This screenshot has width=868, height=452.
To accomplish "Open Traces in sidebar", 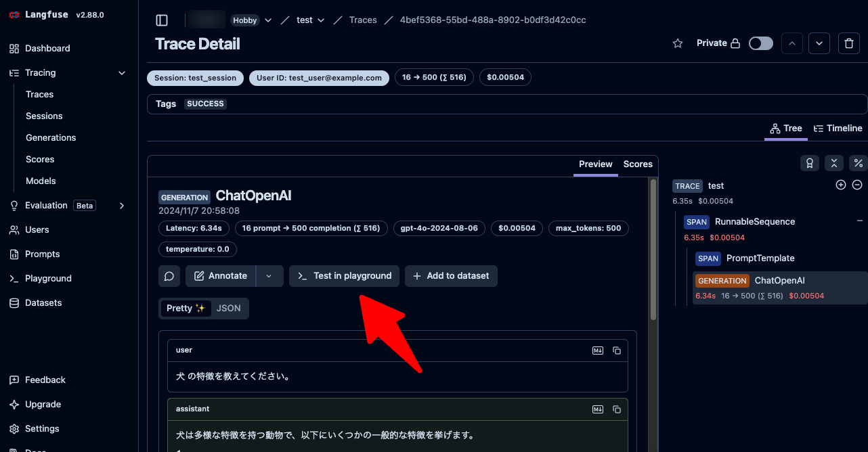I will click(39, 95).
